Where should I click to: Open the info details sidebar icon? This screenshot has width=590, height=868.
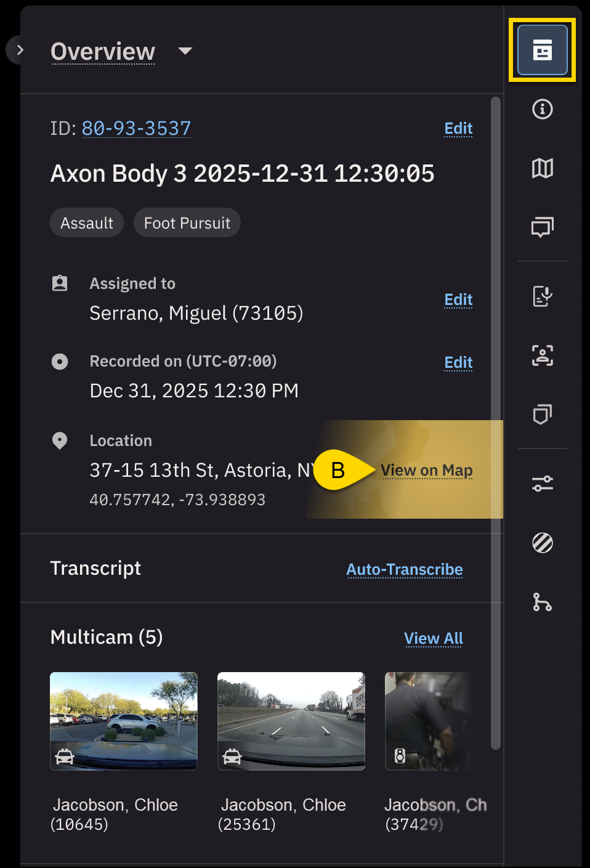click(542, 110)
